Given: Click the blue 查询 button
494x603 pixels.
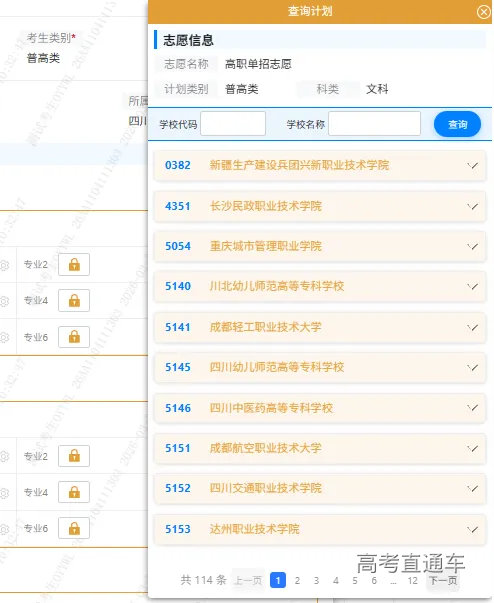Looking at the screenshot, I should 457,124.
